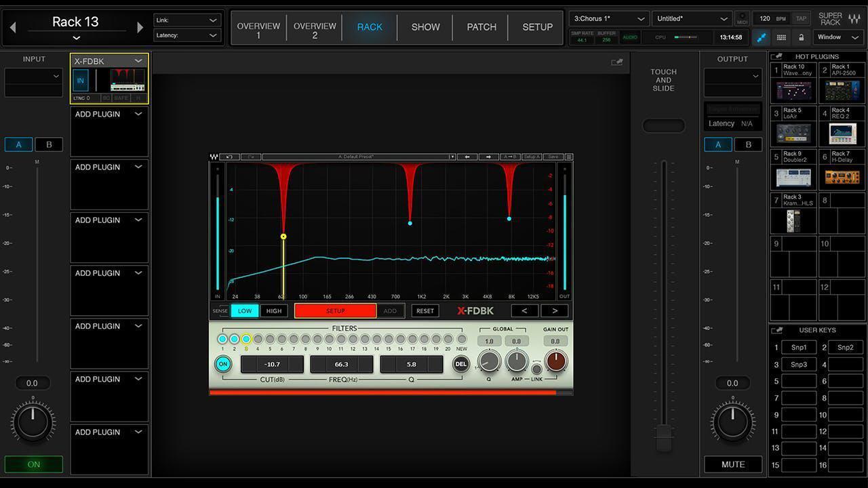The height and width of the screenshot is (488, 868).
Task: Open the hamburger menu icon on X-FDBK header
Action: 570,157
